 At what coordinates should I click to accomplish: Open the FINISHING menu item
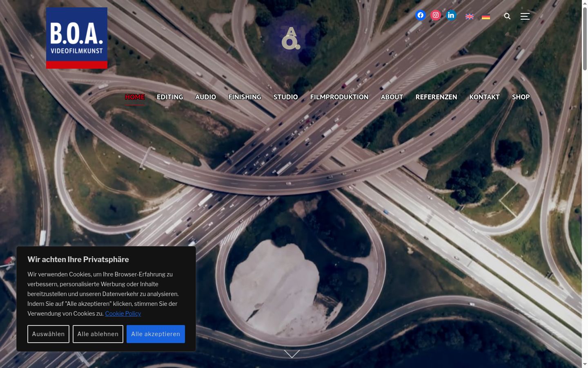245,97
